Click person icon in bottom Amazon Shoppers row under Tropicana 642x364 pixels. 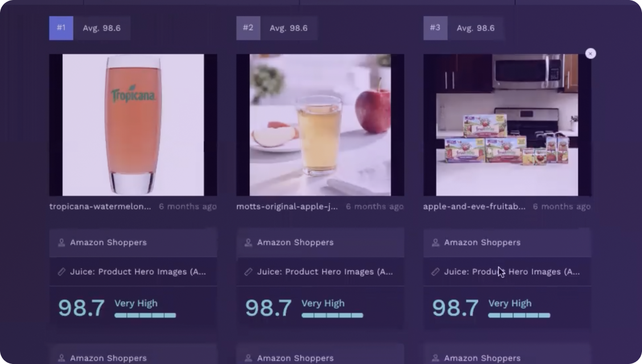[61, 358]
